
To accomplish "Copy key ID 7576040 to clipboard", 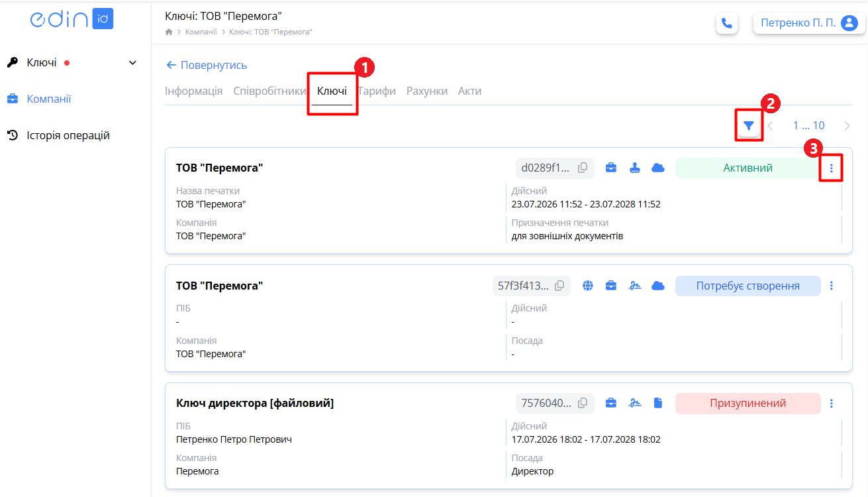I will [583, 403].
